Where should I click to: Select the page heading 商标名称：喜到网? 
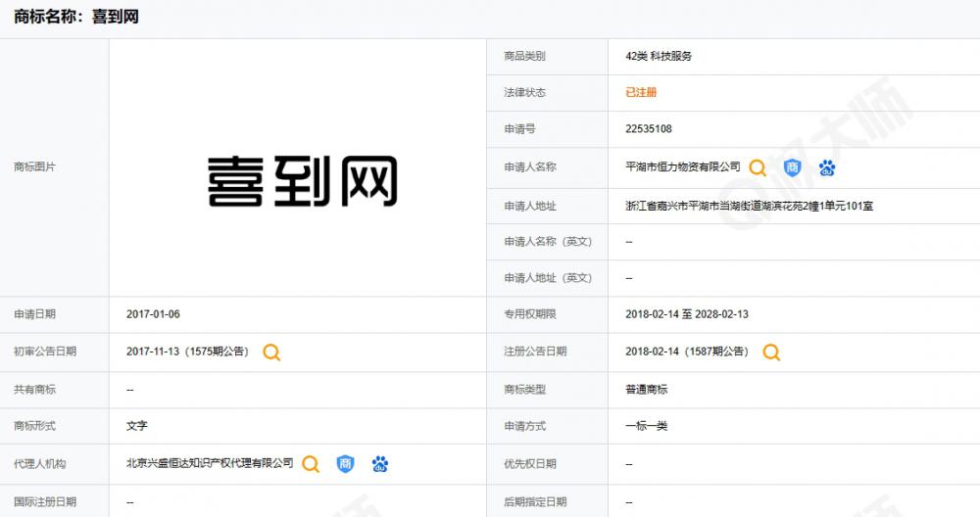point(76,17)
